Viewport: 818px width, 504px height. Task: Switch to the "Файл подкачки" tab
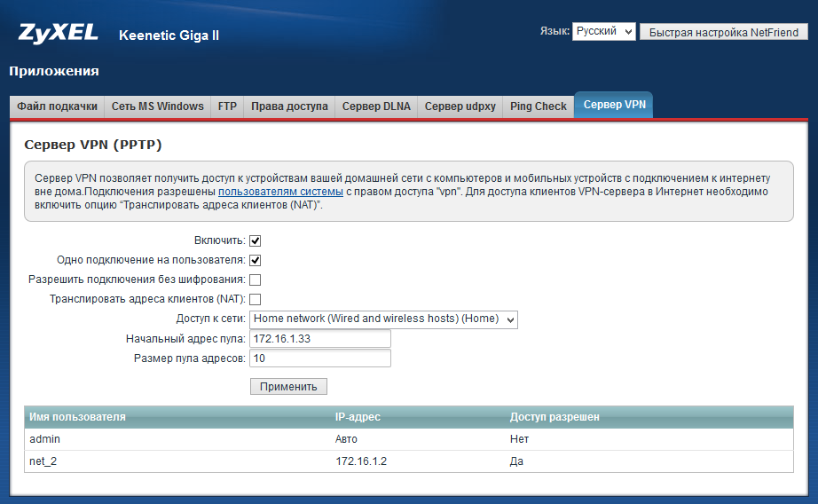(x=57, y=106)
